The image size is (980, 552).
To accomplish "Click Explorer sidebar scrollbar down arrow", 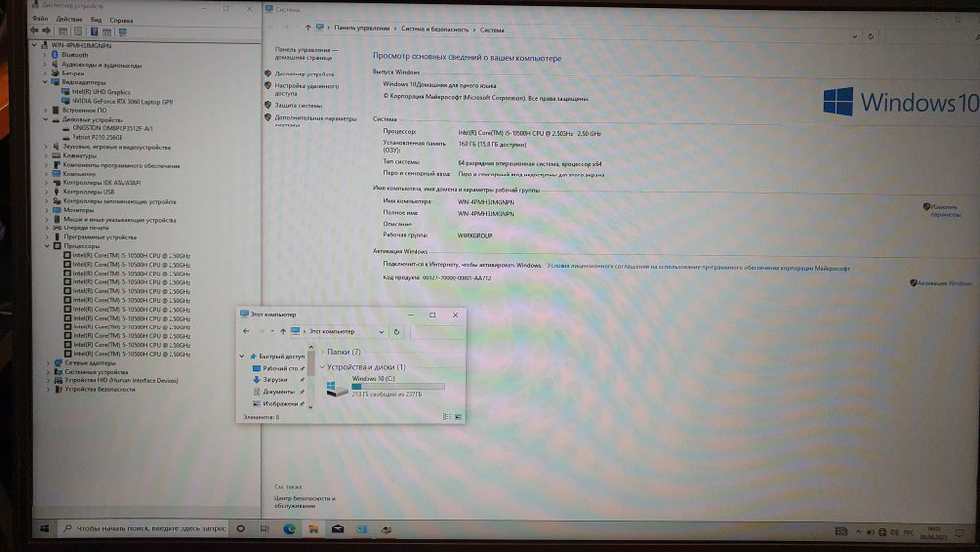I will click(x=310, y=407).
